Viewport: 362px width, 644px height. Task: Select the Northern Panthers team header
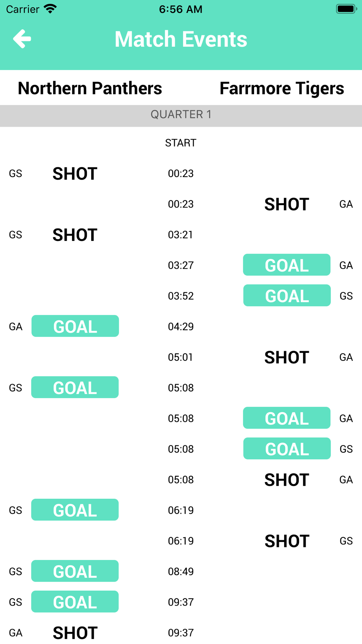pyautogui.click(x=90, y=88)
